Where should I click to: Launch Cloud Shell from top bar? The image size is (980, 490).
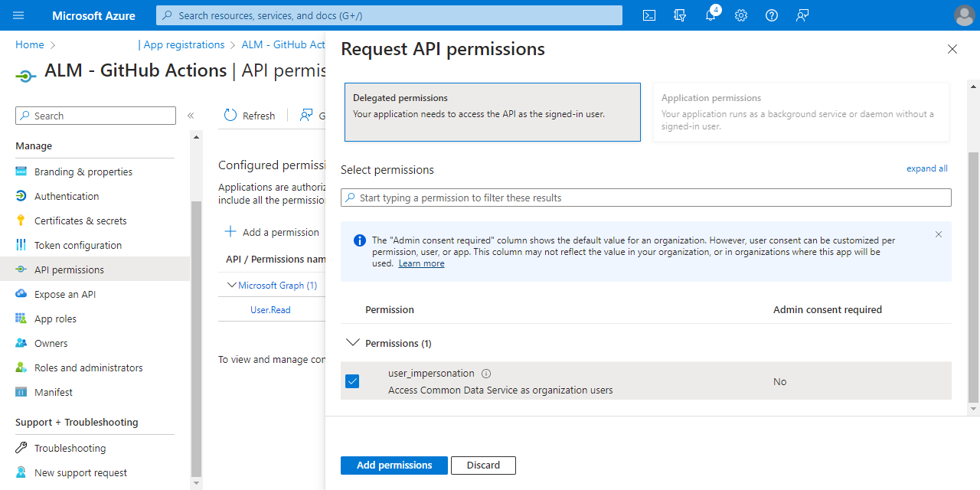[x=648, y=15]
